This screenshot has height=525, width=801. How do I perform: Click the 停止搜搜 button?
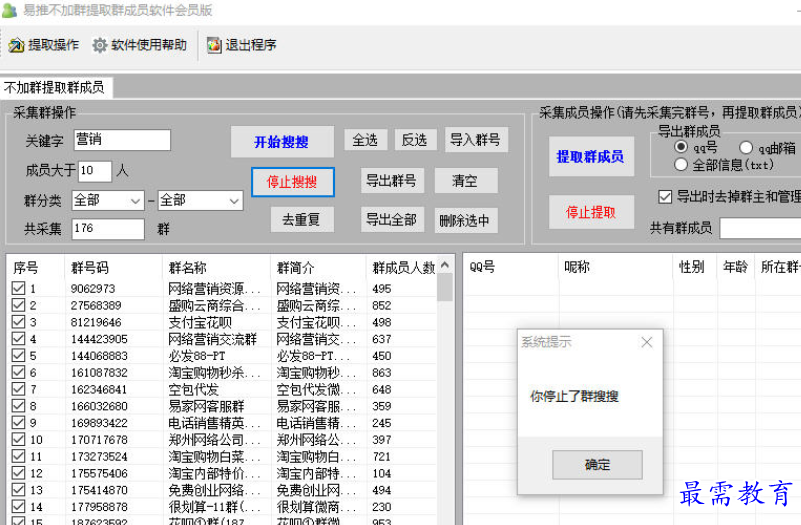293,182
